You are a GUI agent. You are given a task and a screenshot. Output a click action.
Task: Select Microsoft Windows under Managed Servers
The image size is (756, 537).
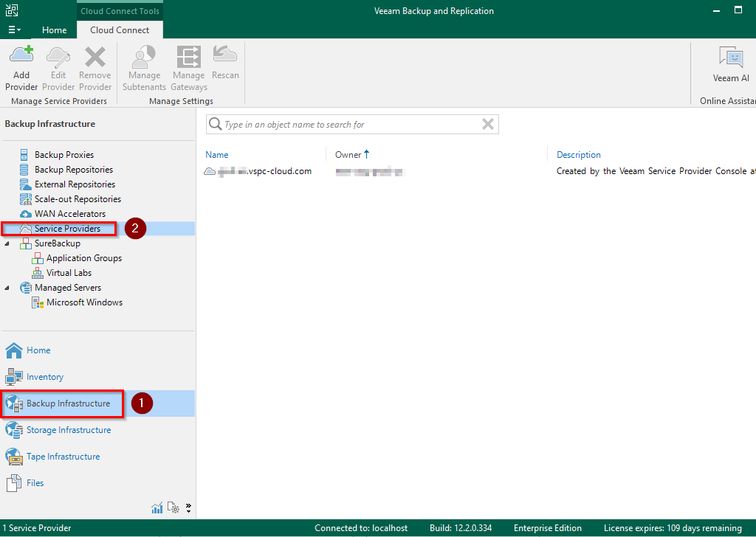click(x=84, y=302)
